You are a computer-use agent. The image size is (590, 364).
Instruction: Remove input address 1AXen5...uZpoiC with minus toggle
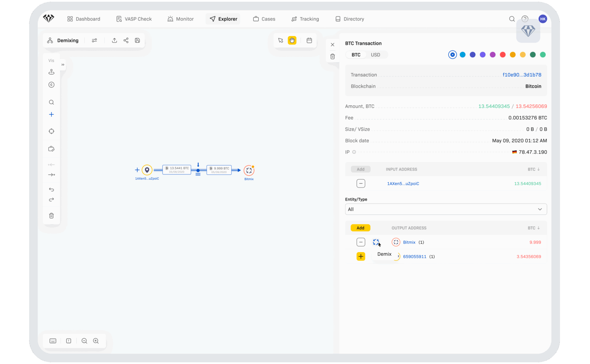coord(361,183)
